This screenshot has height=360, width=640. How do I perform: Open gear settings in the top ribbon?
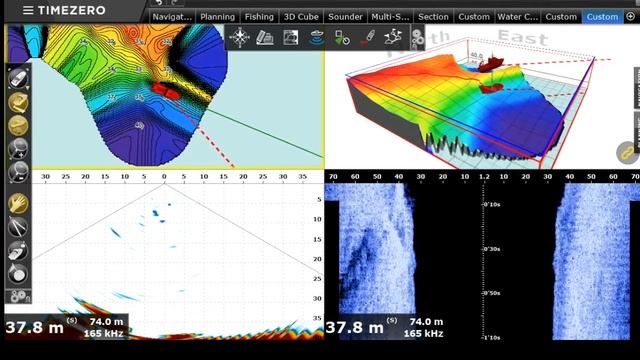tap(417, 39)
